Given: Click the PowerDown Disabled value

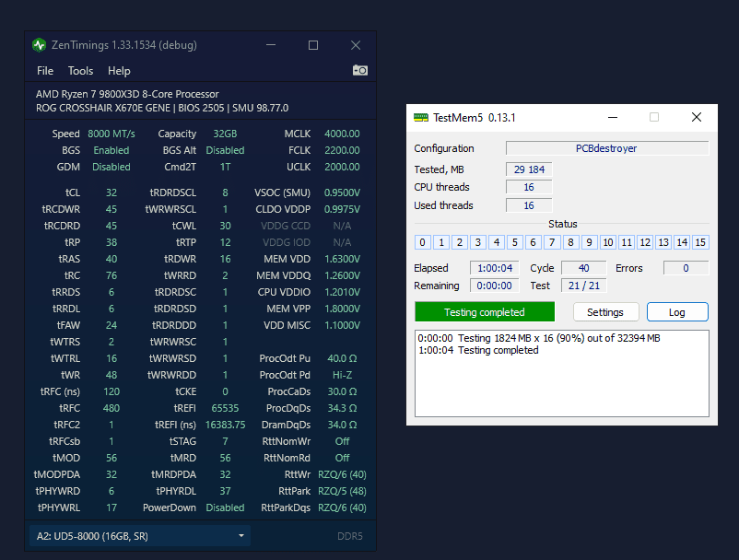Looking at the screenshot, I should [x=225, y=507].
